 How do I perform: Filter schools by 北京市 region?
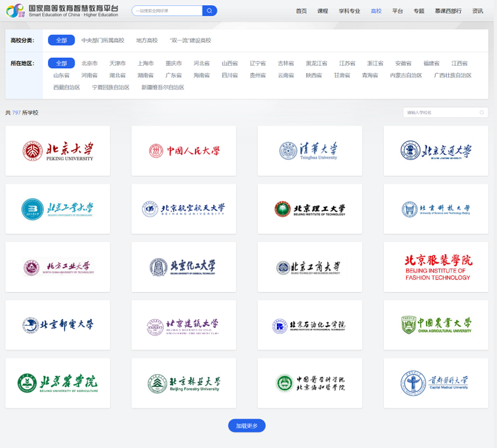pyautogui.click(x=90, y=64)
